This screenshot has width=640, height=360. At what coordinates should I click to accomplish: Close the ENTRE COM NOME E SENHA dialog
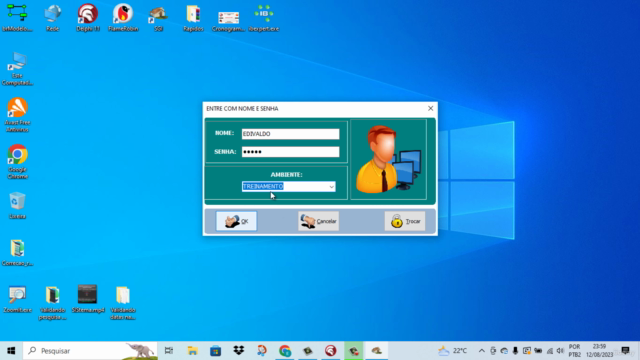430,108
